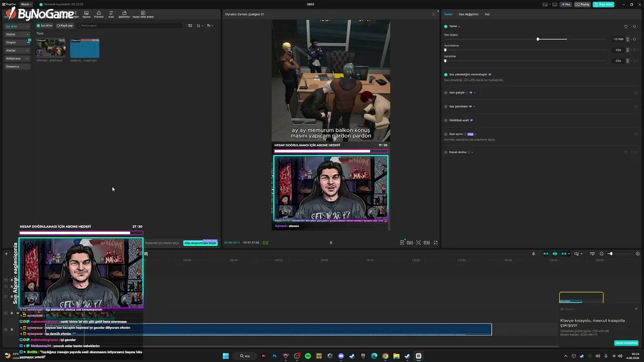Toggle the main track magnet
The height and width of the screenshot is (362, 644).
pos(546,254)
